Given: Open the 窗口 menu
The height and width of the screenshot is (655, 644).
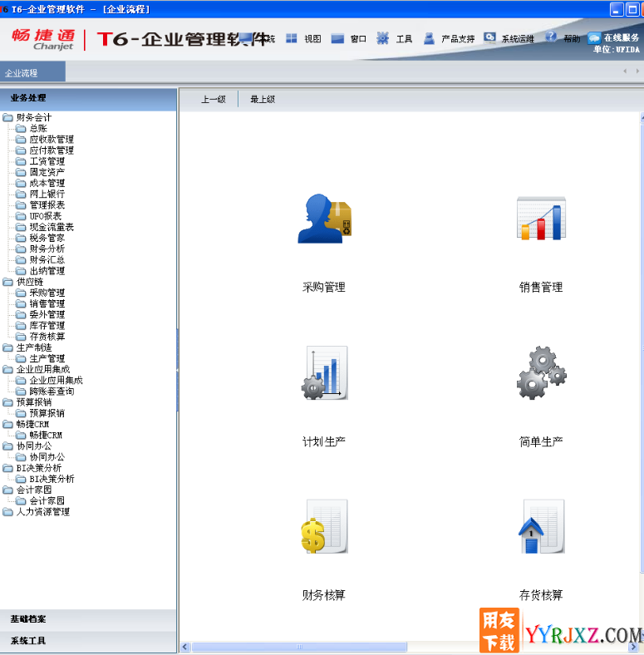Looking at the screenshot, I should 358,39.
